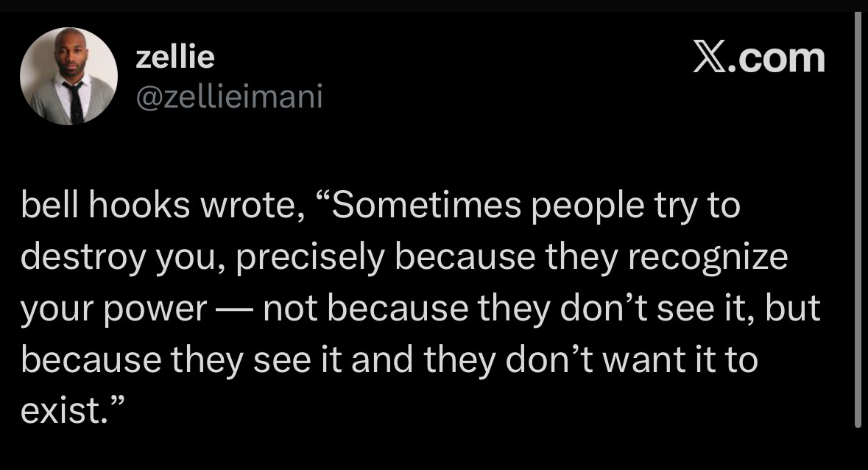Click the closing quotation mark after exist
The image size is (868, 470).
point(117,405)
